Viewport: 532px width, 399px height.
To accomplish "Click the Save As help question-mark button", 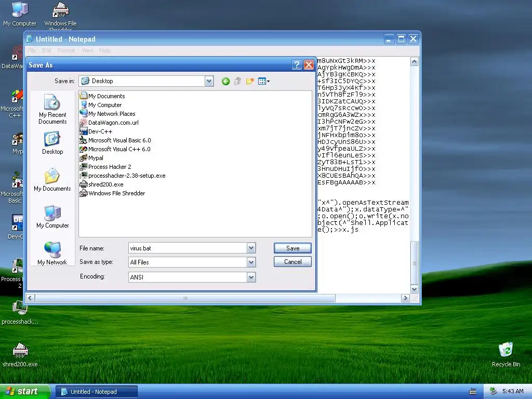I will [x=297, y=65].
